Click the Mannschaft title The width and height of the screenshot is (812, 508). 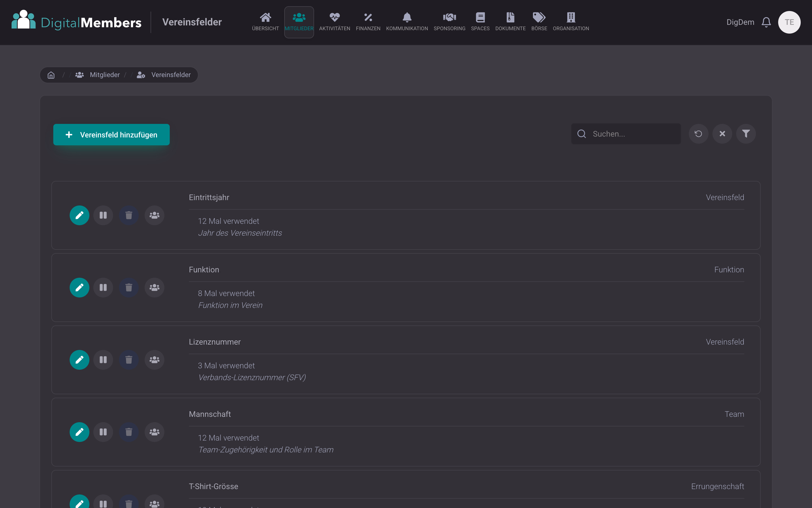pos(210,414)
